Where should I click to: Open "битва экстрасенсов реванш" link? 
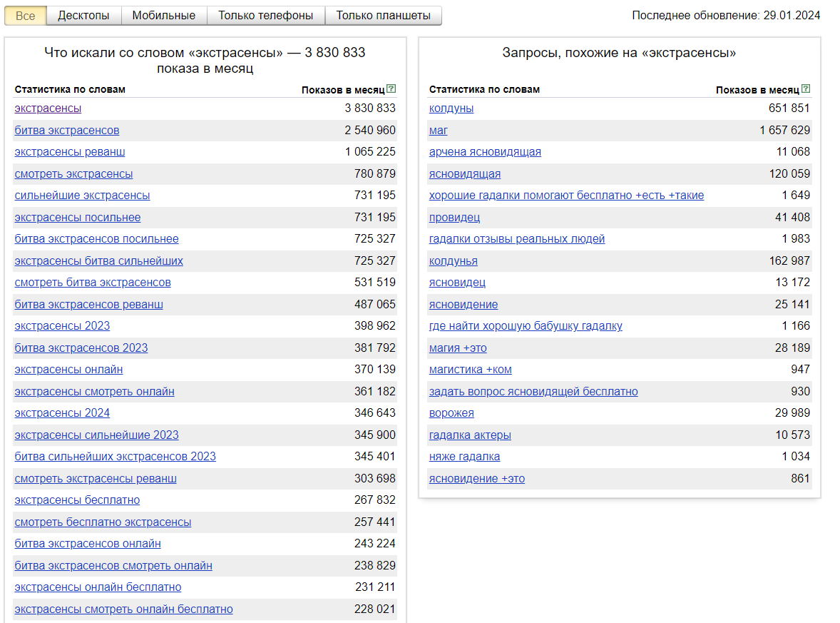click(89, 304)
